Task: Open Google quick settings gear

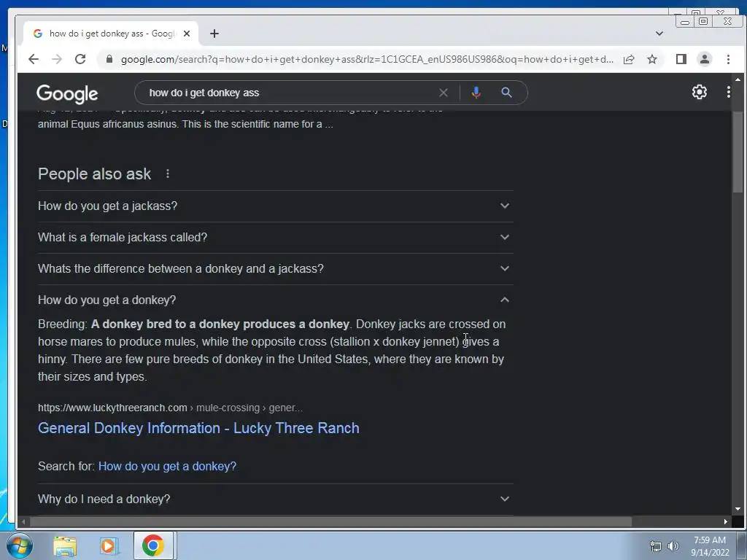Action: tap(699, 92)
